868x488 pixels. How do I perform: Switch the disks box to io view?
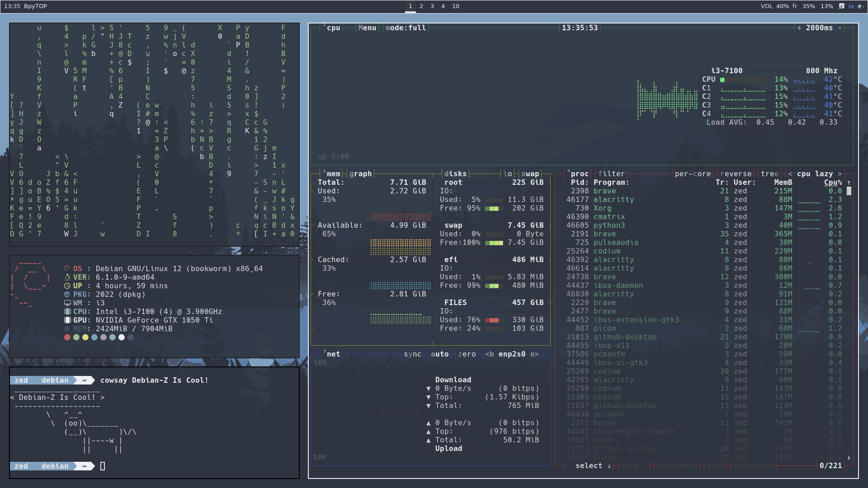(507, 174)
